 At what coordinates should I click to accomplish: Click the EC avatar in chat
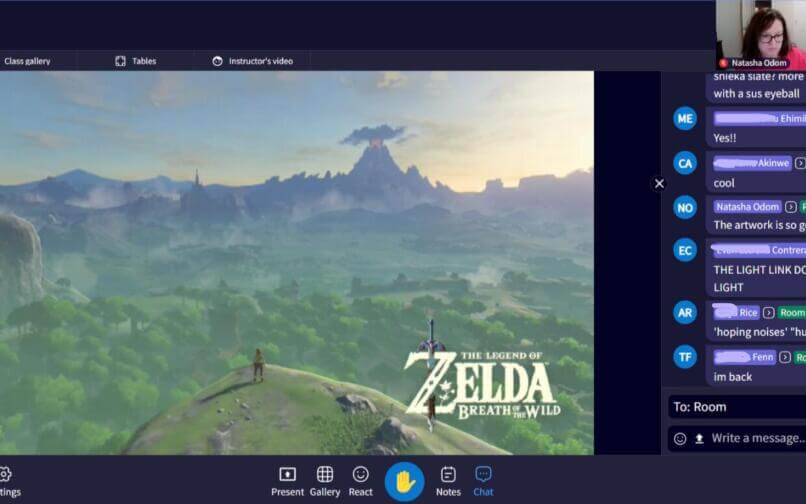click(685, 250)
